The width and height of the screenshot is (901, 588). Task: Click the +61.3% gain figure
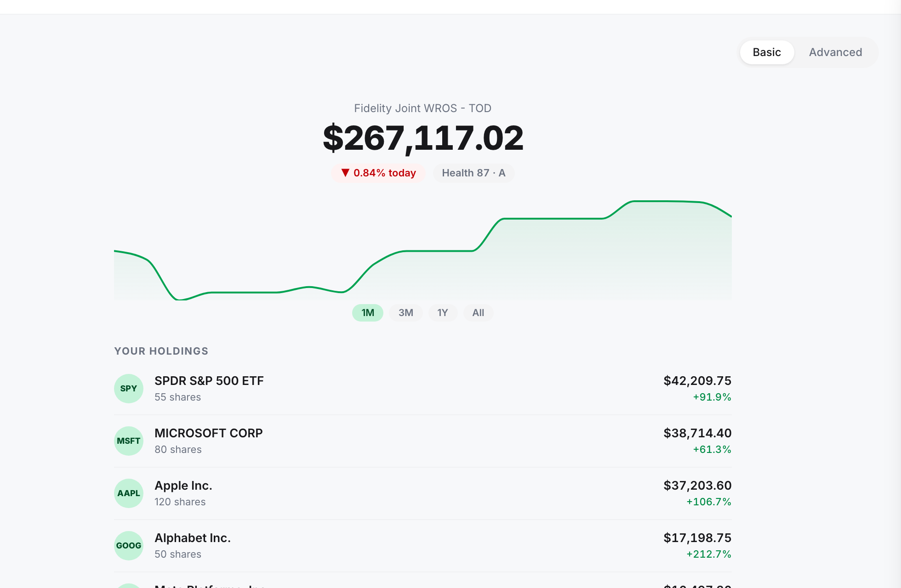click(x=712, y=449)
